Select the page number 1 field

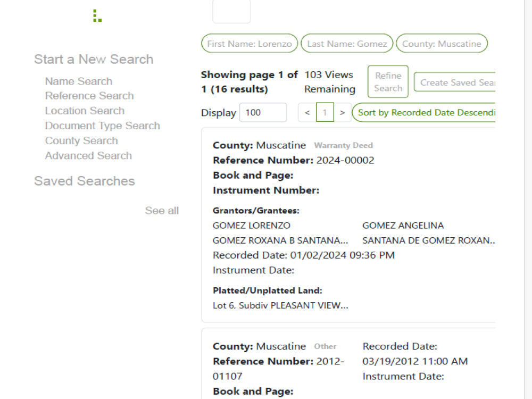pos(325,112)
